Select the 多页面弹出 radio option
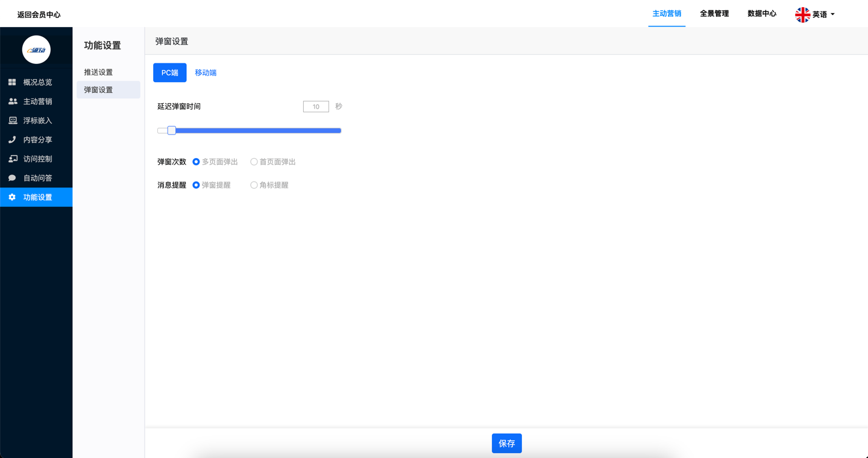This screenshot has height=458, width=868. pyautogui.click(x=196, y=162)
